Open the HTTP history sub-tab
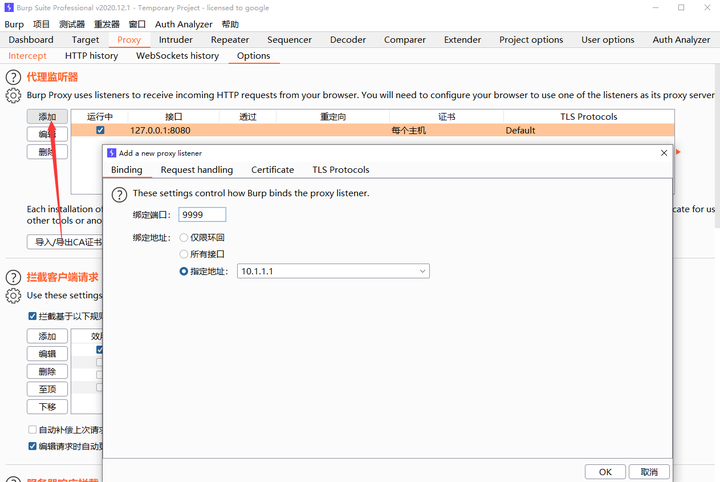The width and height of the screenshot is (720, 482). click(91, 56)
